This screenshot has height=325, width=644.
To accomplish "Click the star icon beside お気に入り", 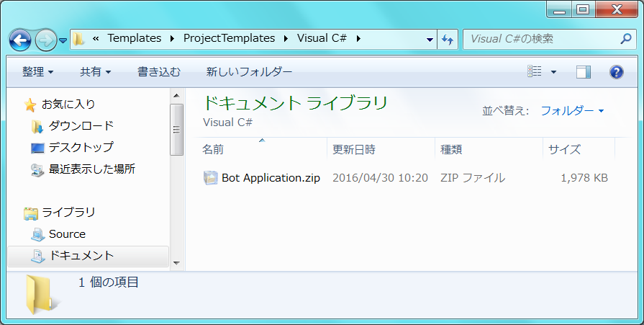I will (x=30, y=105).
